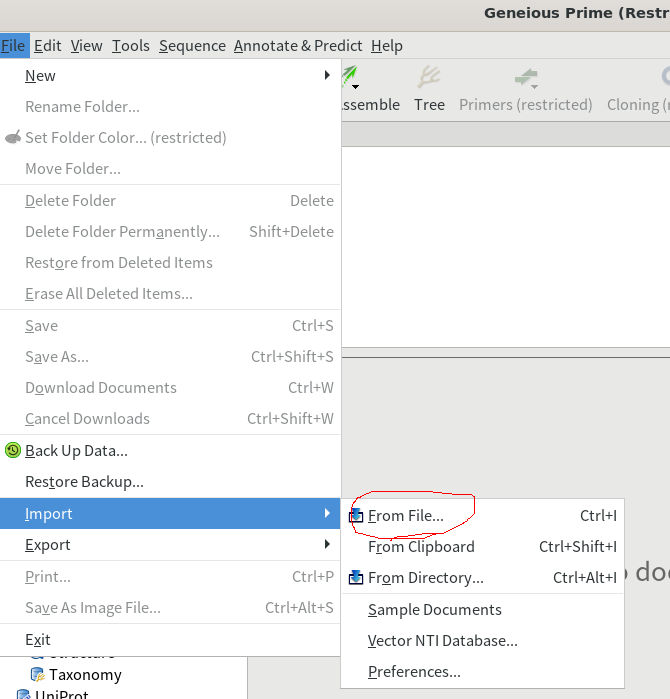Open the File menu
This screenshot has width=670, height=699.
13,45
